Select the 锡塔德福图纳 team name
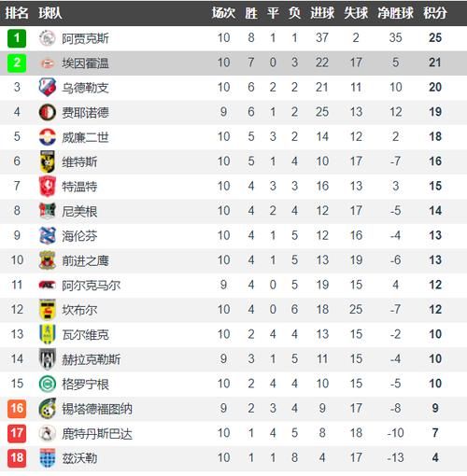This screenshot has width=467, height=476. coord(97,409)
